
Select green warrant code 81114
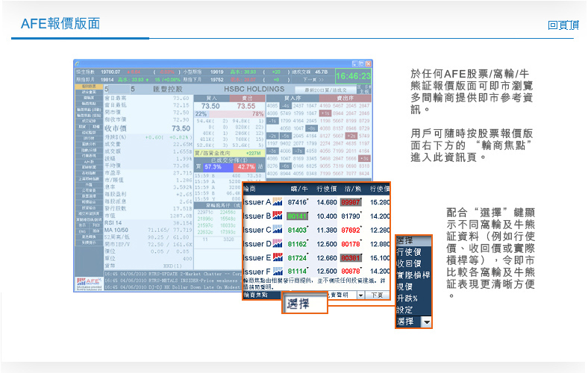297,271
